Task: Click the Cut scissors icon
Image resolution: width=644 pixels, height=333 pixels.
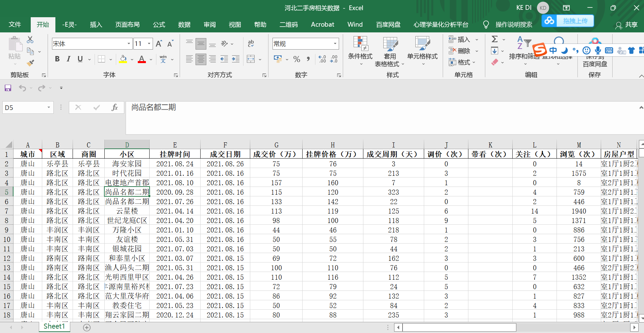Action: [x=30, y=40]
